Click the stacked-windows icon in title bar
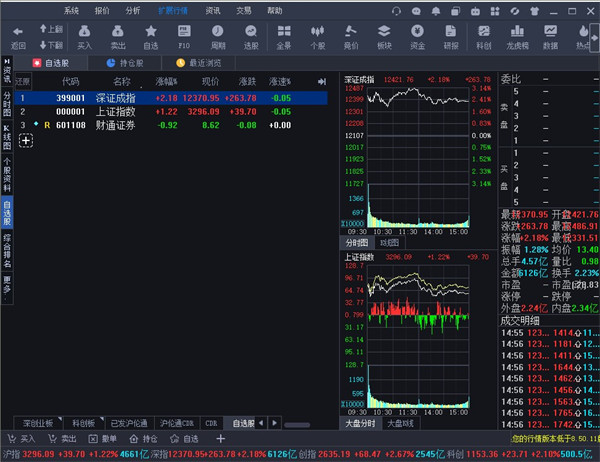Image resolution: width=600 pixels, height=462 pixels. tap(455, 11)
